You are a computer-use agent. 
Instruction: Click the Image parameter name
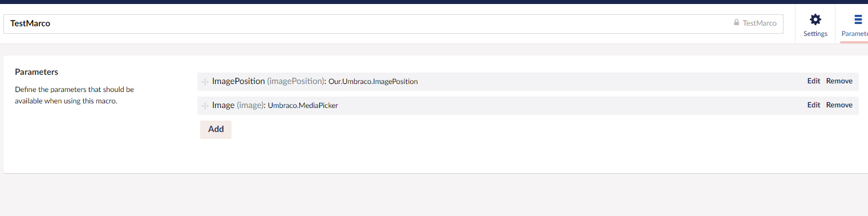pos(223,105)
